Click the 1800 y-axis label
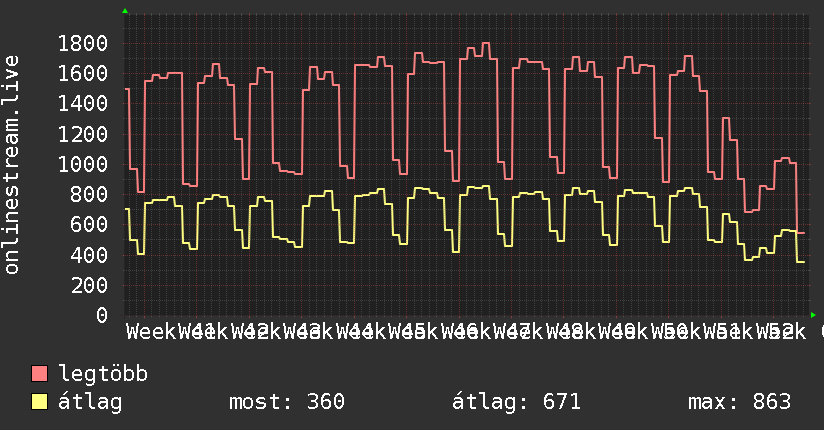This screenshot has height=430, width=824. pos(83,43)
